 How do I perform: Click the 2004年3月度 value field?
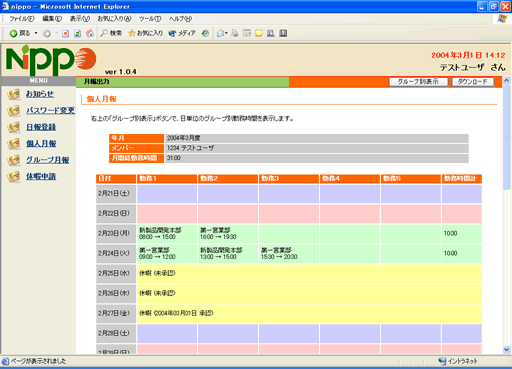point(316,138)
